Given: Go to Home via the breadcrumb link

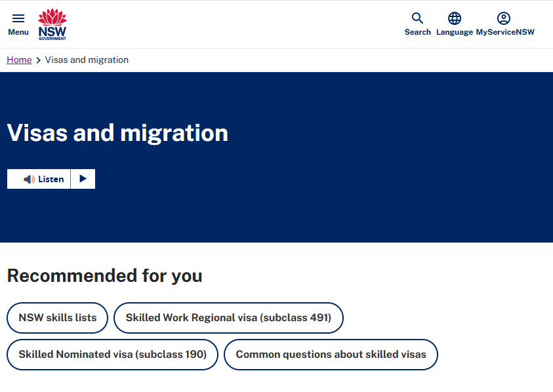Looking at the screenshot, I should click(19, 60).
